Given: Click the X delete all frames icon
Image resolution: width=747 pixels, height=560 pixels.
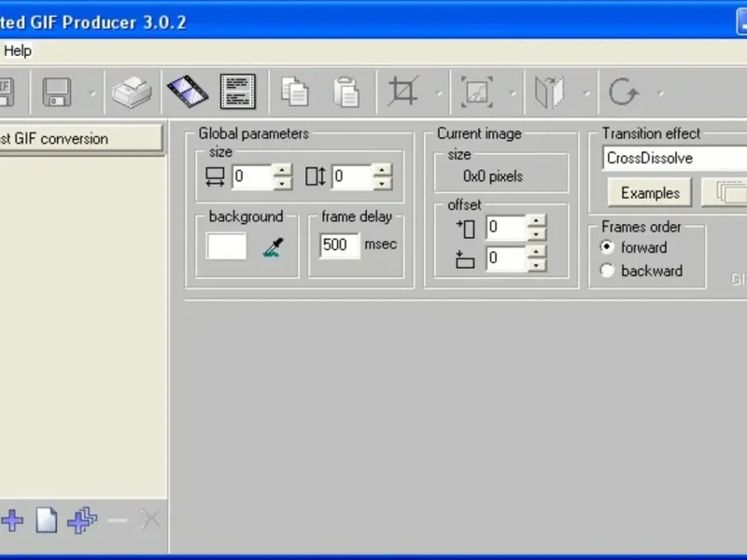Looking at the screenshot, I should pos(150,520).
